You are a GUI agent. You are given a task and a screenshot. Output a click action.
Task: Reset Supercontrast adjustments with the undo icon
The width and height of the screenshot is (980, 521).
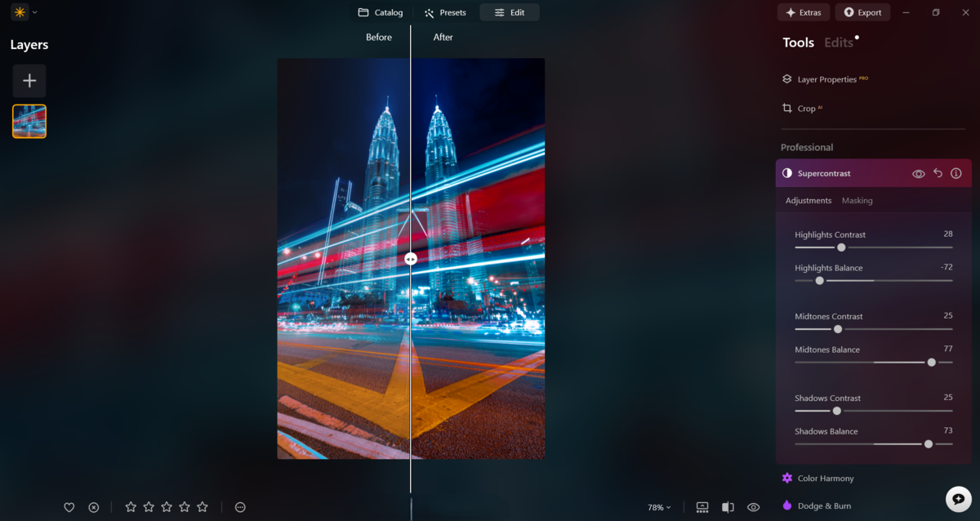[x=937, y=173]
